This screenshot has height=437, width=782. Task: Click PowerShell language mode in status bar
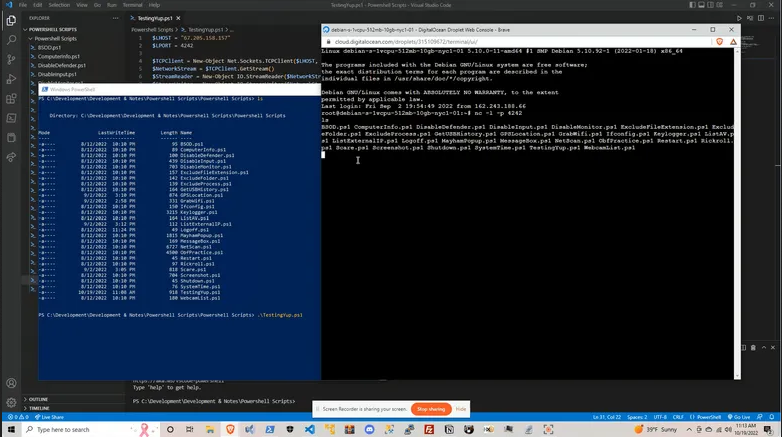coord(705,417)
